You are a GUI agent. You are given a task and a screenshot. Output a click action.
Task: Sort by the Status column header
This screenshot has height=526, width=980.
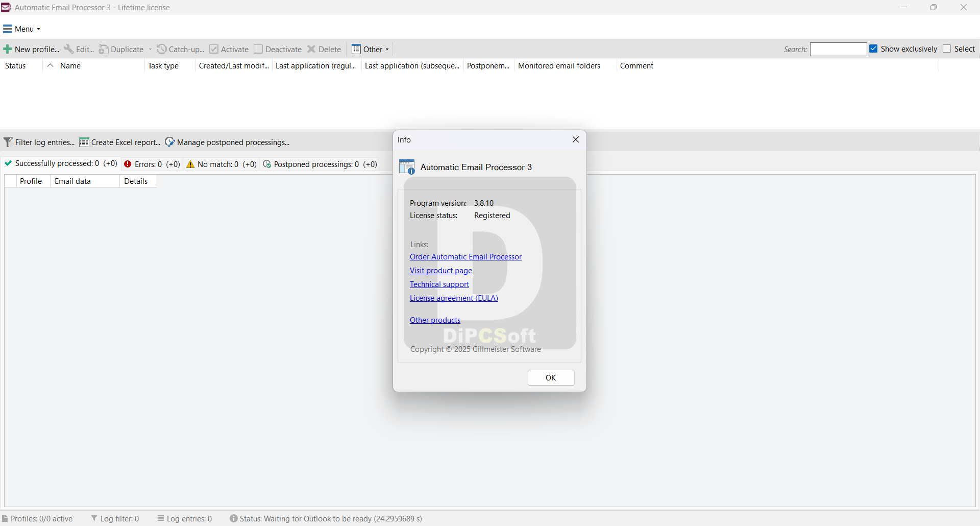pos(21,65)
